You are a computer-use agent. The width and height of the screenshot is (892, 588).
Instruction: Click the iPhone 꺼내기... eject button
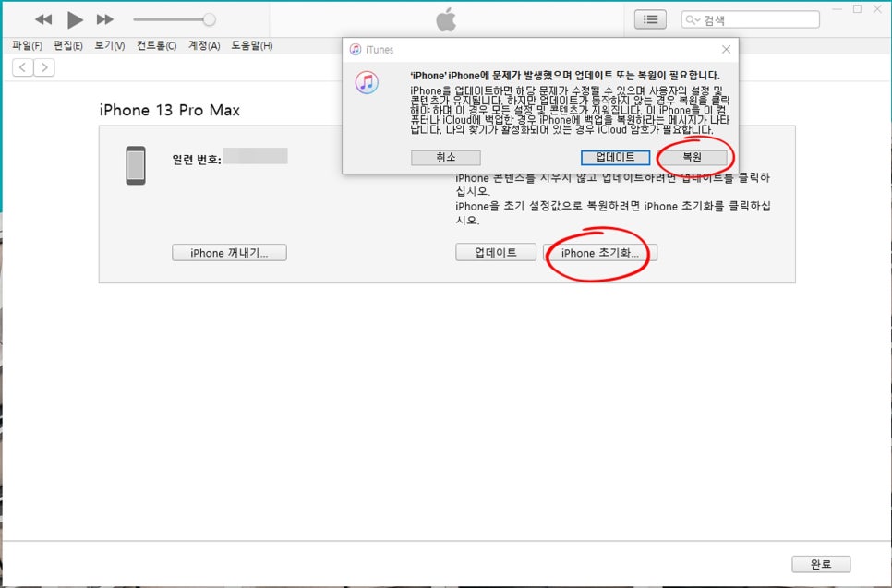click(229, 253)
